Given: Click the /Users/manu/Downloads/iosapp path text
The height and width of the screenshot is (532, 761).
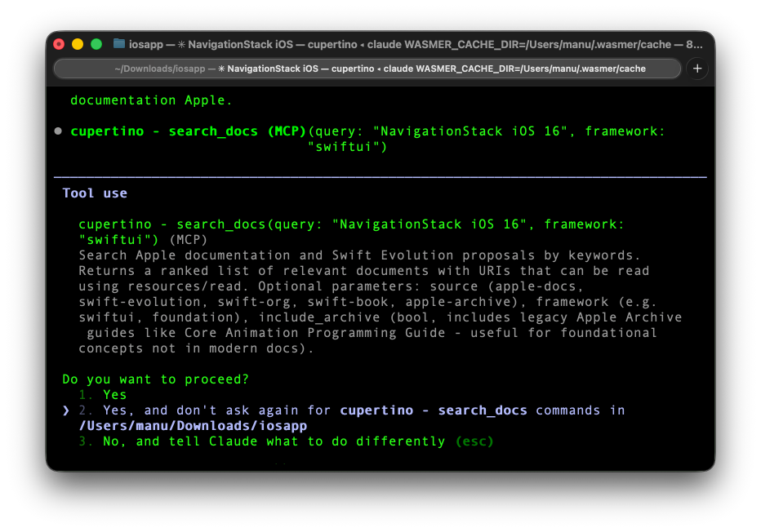Looking at the screenshot, I should (x=193, y=426).
